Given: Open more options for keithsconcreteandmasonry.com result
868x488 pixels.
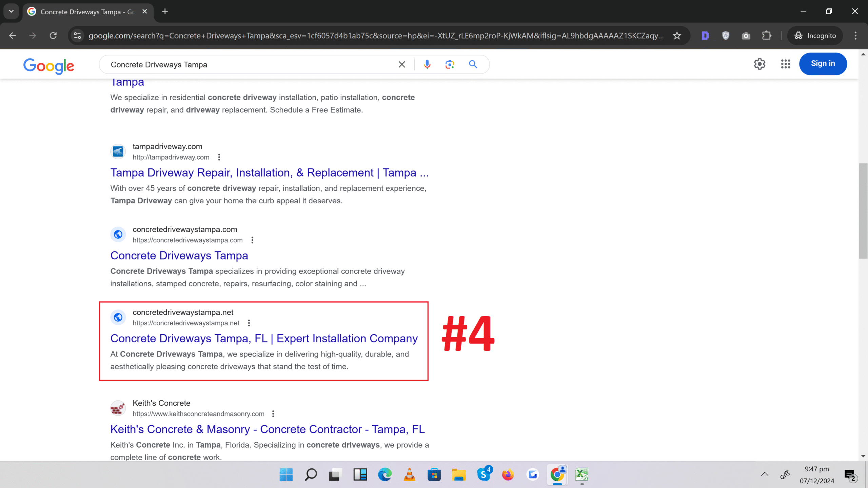Looking at the screenshot, I should tap(273, 414).
